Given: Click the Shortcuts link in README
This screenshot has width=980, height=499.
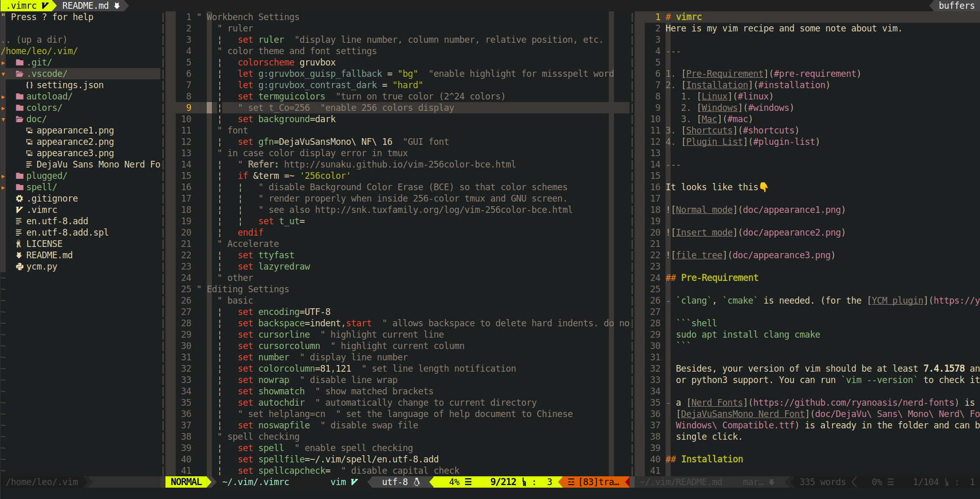Looking at the screenshot, I should pyautogui.click(x=709, y=130).
